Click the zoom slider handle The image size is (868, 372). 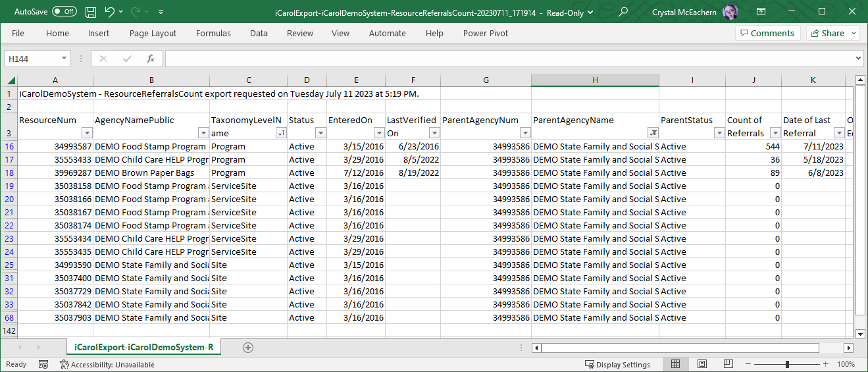(x=787, y=364)
